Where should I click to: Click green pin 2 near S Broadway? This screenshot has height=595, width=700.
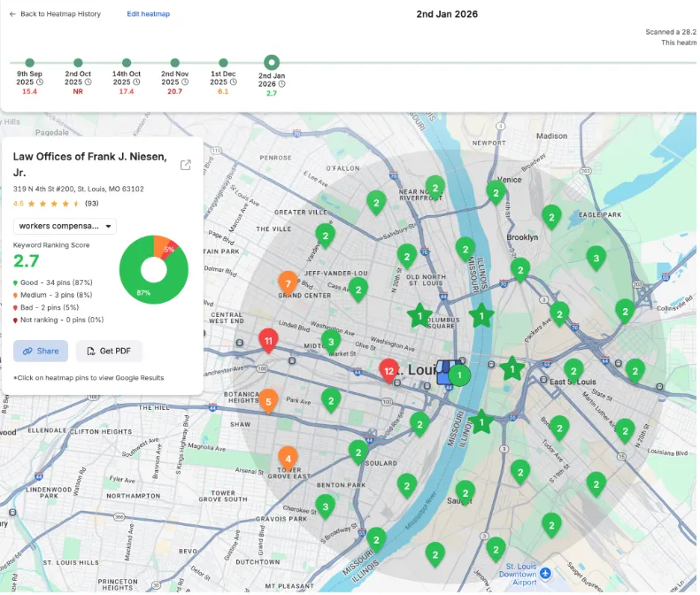tap(376, 540)
